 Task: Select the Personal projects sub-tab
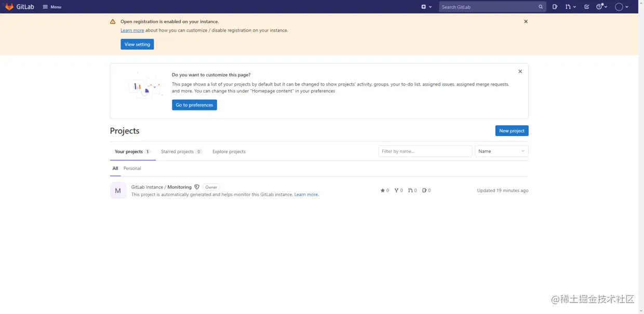tap(132, 168)
